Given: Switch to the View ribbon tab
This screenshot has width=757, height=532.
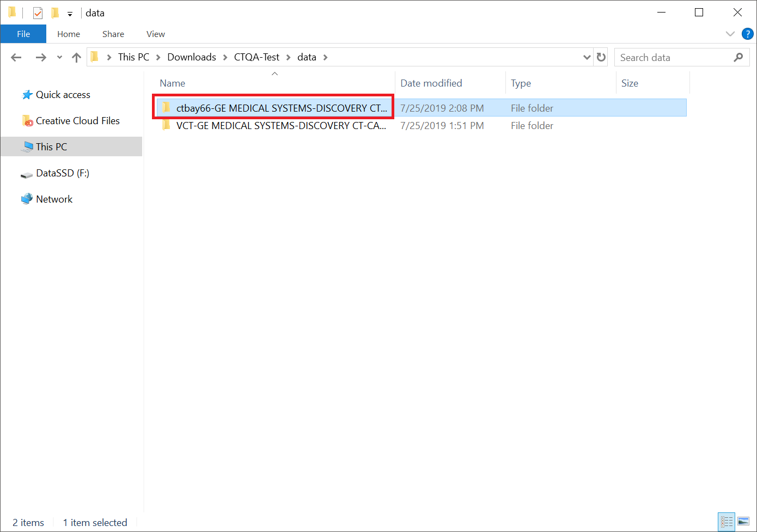Looking at the screenshot, I should pyautogui.click(x=156, y=34).
